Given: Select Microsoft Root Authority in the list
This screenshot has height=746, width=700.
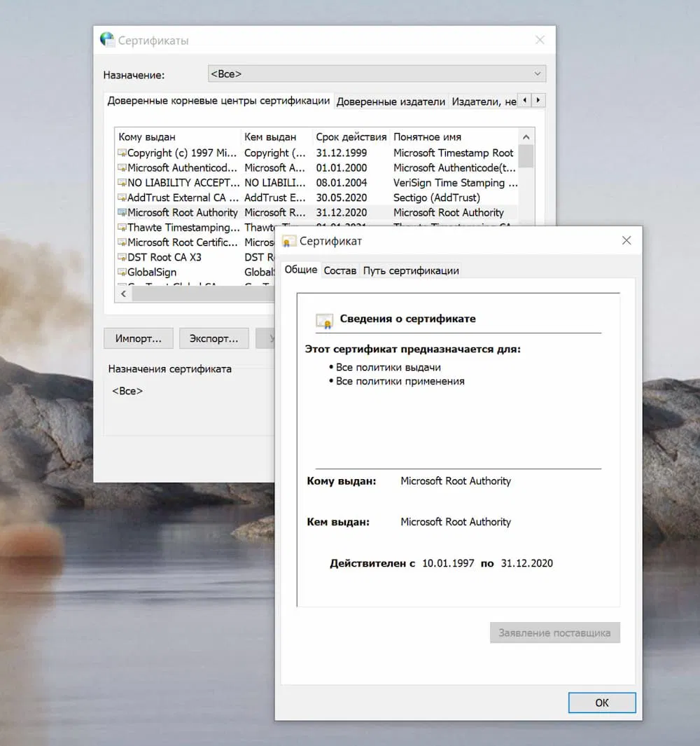Looking at the screenshot, I should [x=317, y=212].
